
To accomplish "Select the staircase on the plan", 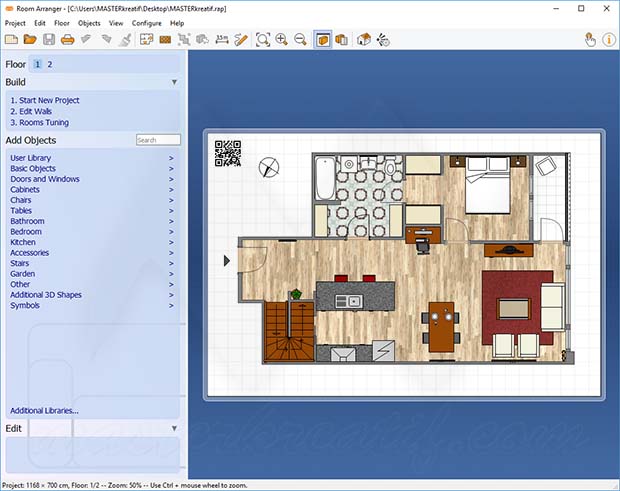I will point(289,331).
